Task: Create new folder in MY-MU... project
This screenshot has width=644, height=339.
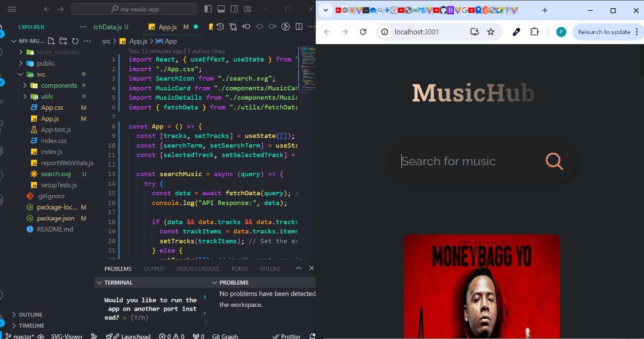Action: click(x=63, y=41)
